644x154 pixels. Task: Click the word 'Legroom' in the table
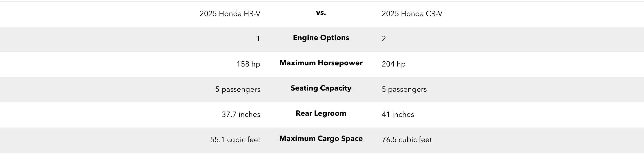click(x=330, y=113)
